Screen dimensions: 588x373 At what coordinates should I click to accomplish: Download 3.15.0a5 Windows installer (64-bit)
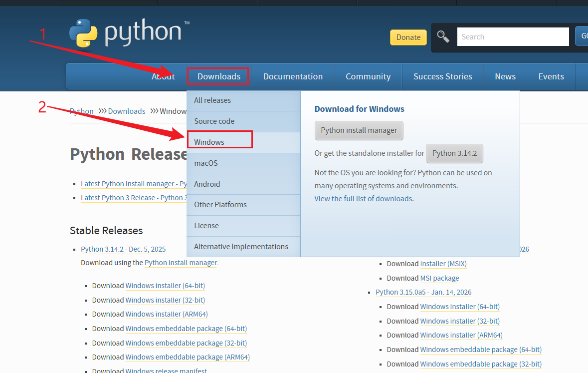click(460, 307)
